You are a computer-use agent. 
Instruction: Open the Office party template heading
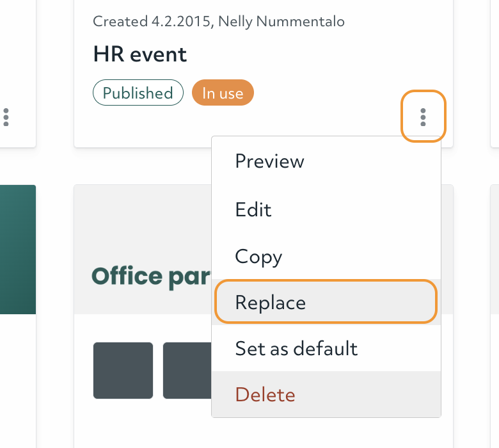point(151,276)
